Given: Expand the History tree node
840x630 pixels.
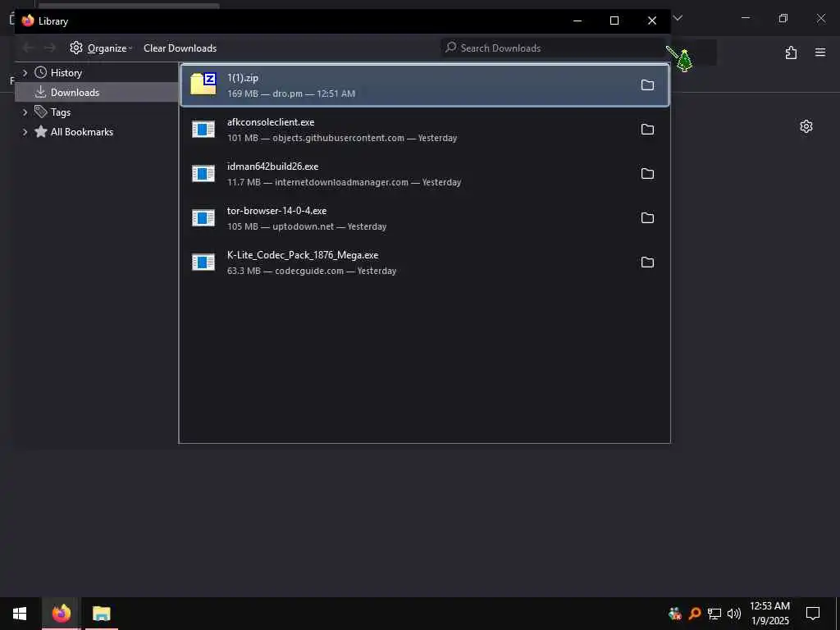Looking at the screenshot, I should [25, 72].
